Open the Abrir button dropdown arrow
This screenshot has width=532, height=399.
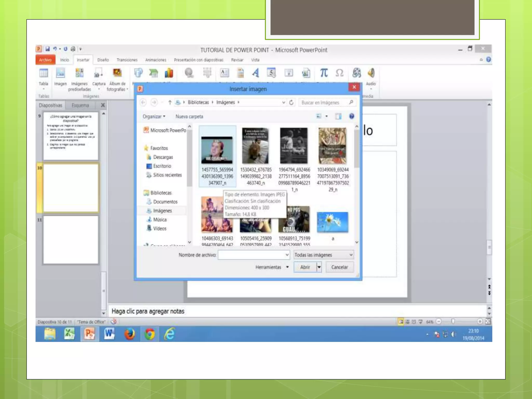click(319, 267)
